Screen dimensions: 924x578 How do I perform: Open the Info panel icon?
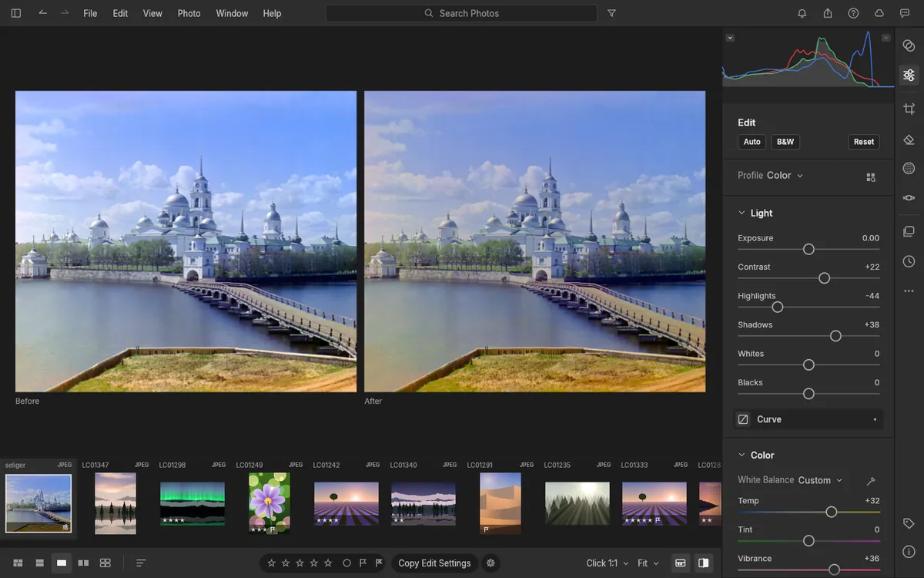click(909, 552)
